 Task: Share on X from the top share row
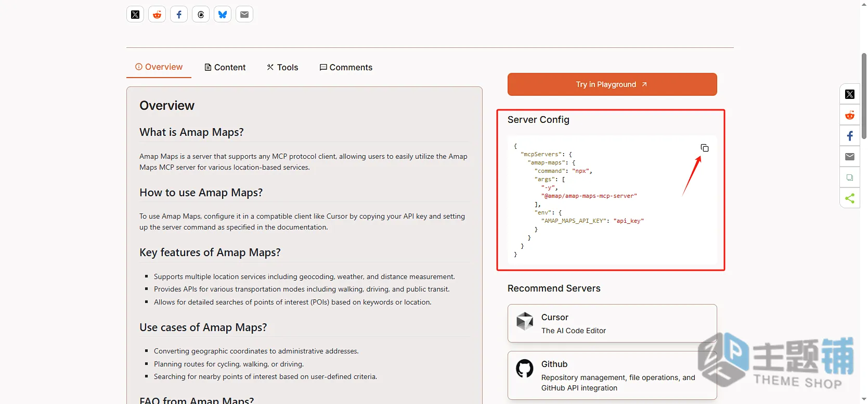[x=135, y=15]
